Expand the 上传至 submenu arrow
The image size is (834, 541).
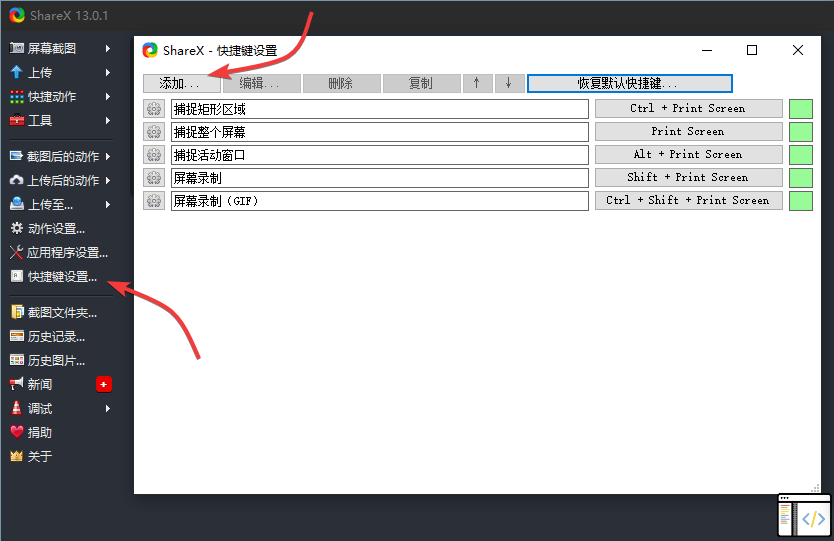coord(108,204)
